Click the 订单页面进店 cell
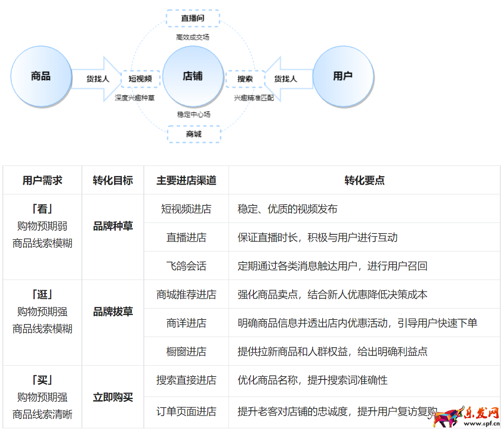Image resolution: width=504 pixels, height=432 pixels. point(186,412)
